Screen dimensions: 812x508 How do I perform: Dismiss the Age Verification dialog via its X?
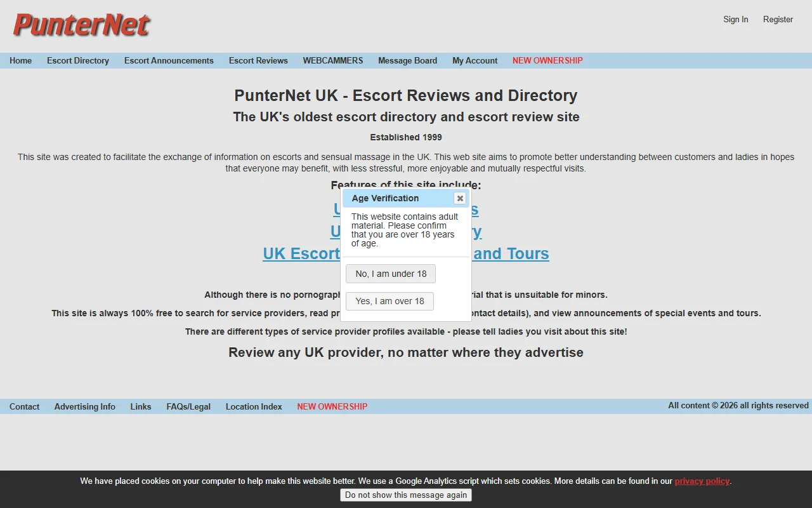[x=459, y=198]
